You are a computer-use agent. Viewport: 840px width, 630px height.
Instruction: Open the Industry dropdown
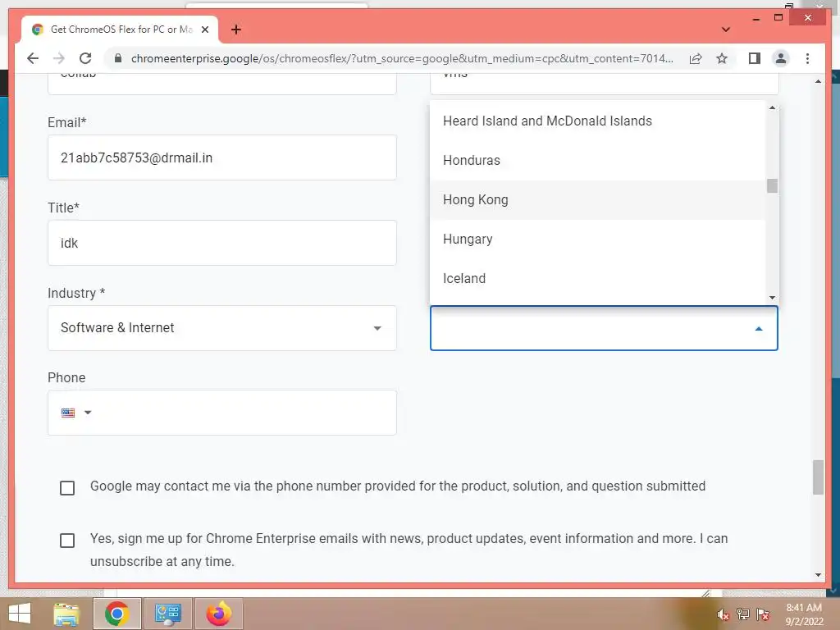coord(221,328)
